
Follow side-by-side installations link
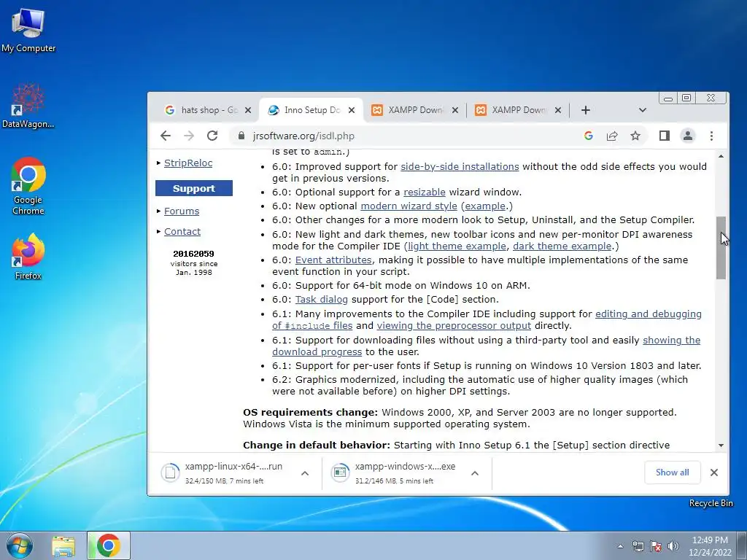(460, 167)
